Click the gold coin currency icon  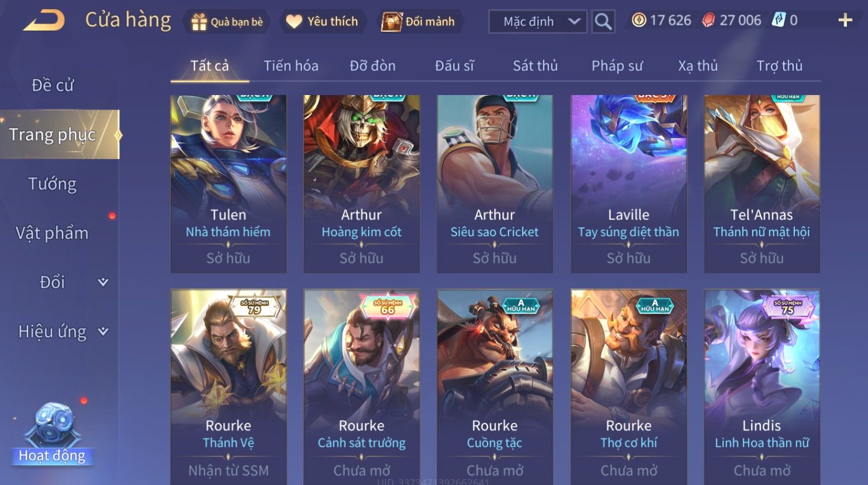(639, 20)
